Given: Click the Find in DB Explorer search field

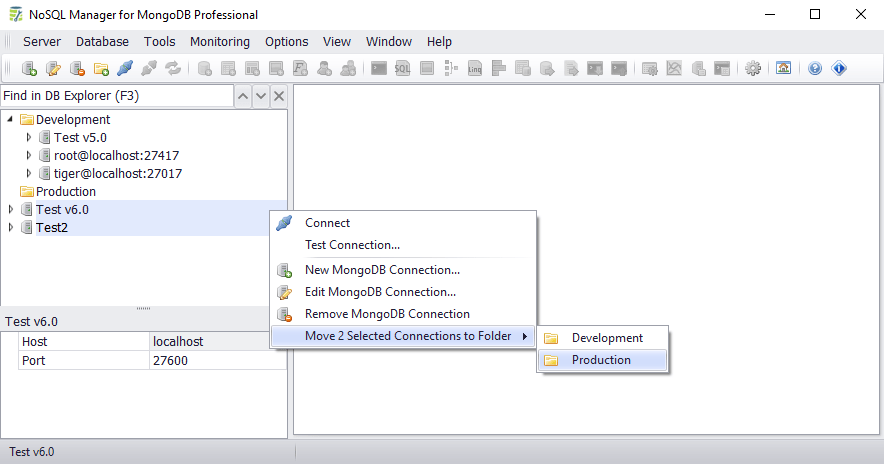Looking at the screenshot, I should tap(115, 96).
